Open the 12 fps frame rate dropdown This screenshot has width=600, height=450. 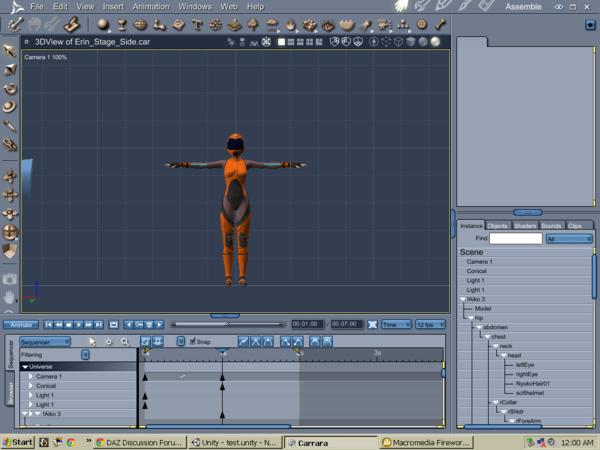tap(430, 324)
